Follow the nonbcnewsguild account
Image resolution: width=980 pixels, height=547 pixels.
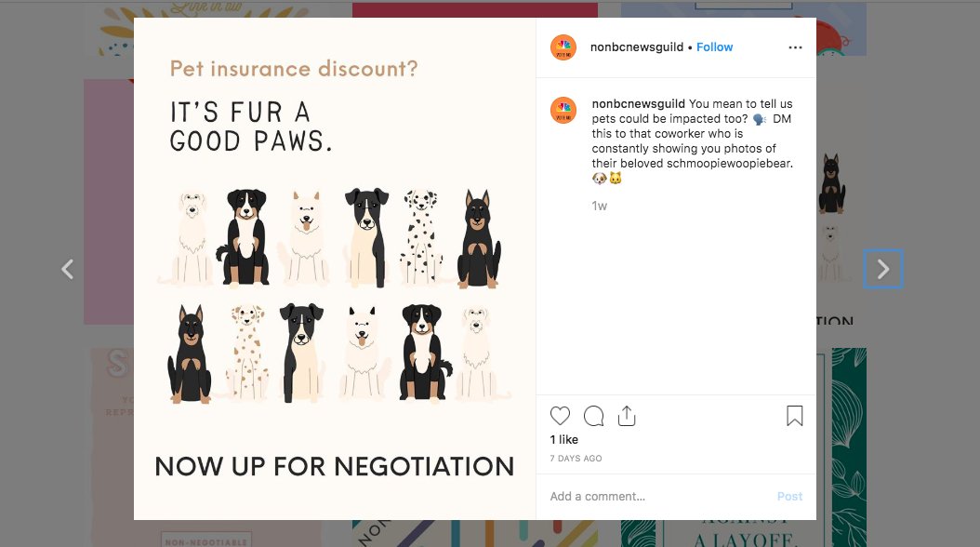(714, 47)
